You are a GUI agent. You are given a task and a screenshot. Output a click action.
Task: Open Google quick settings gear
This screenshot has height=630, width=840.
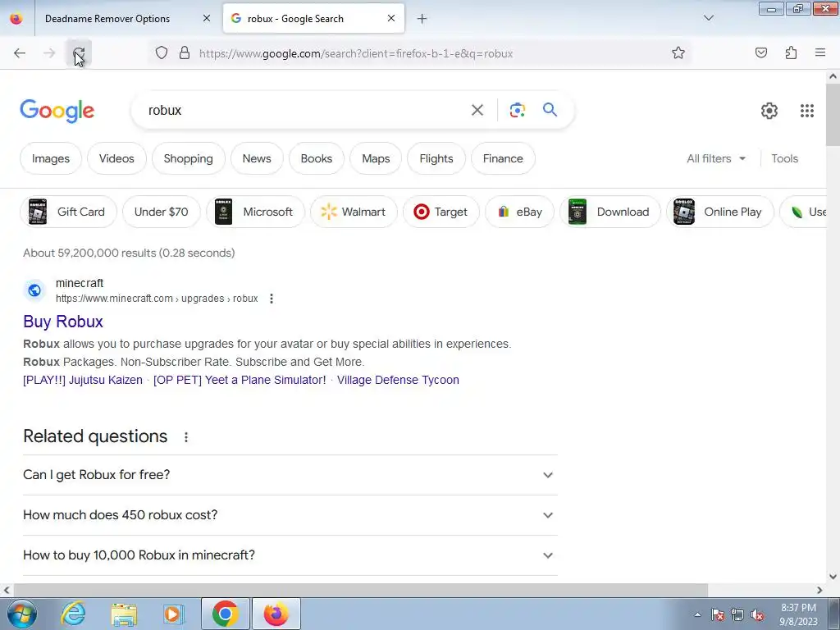[769, 111]
